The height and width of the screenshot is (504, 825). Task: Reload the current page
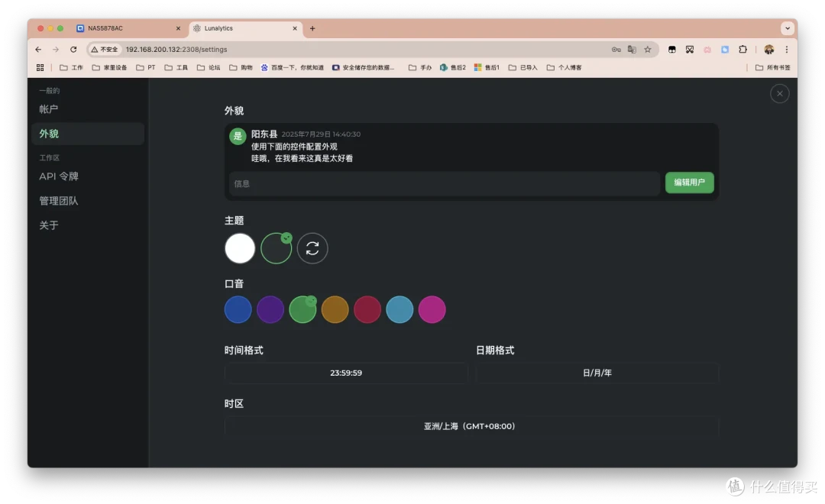tap(73, 50)
